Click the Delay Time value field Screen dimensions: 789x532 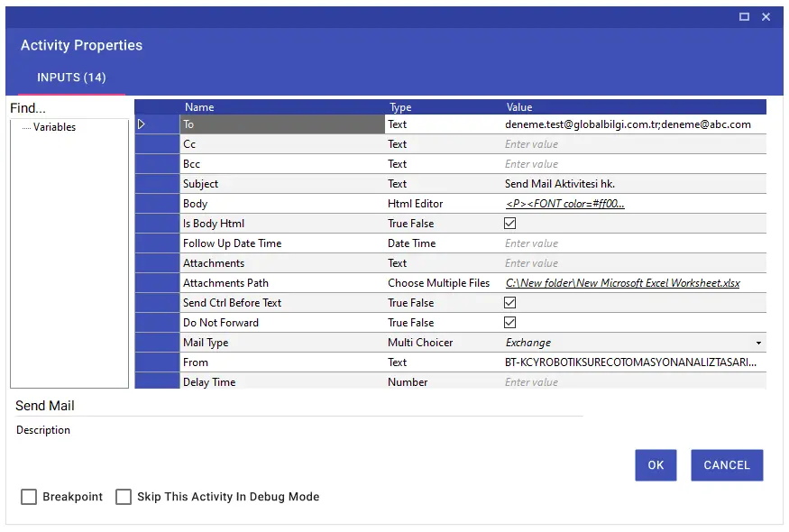pyautogui.click(x=635, y=382)
